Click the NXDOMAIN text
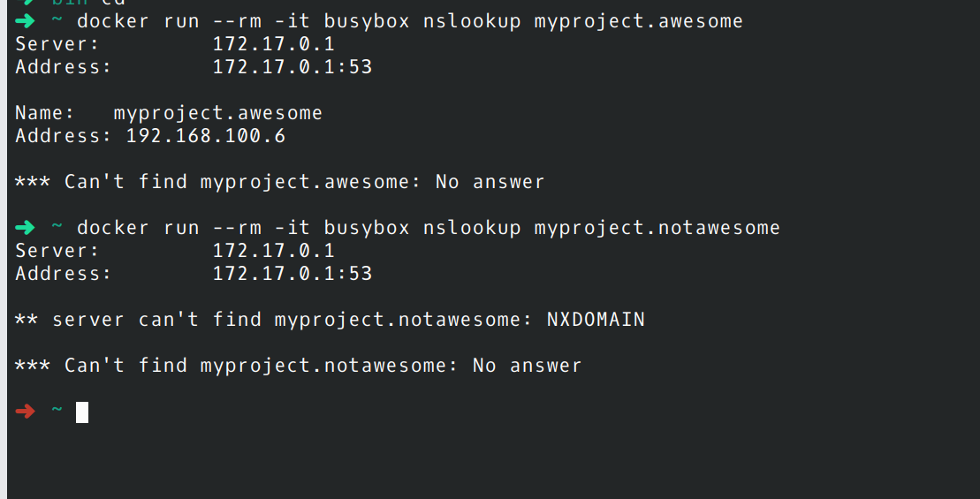The height and width of the screenshot is (499, 980). 596,319
